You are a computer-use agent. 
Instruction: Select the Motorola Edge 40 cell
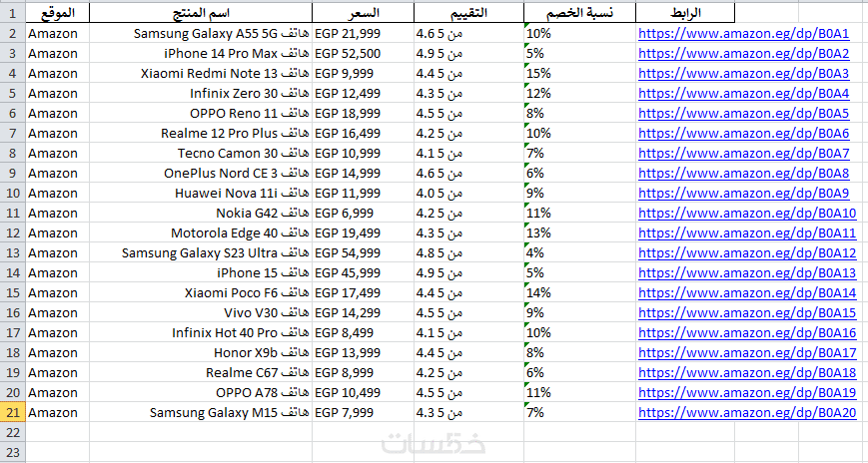click(x=201, y=232)
